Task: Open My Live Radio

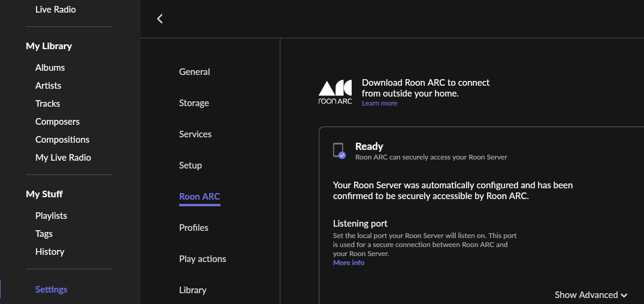Action: [x=64, y=158]
